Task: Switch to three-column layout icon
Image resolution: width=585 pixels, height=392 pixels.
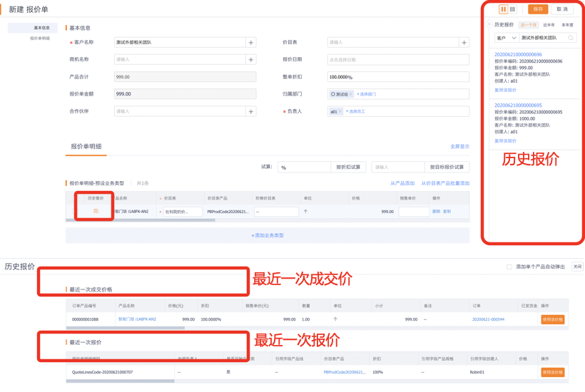Action: point(513,9)
